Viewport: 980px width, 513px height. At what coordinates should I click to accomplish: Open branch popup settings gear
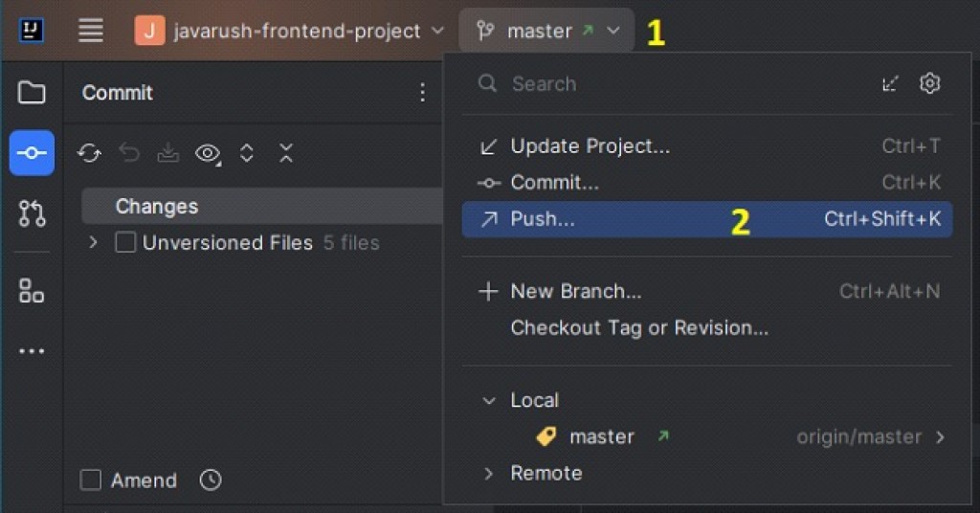[929, 83]
